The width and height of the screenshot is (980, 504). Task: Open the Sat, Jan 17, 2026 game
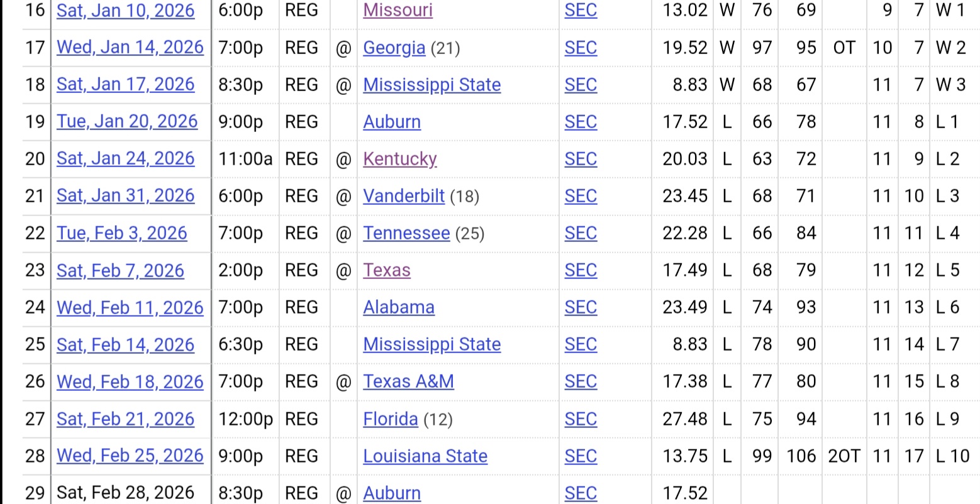coord(125,85)
